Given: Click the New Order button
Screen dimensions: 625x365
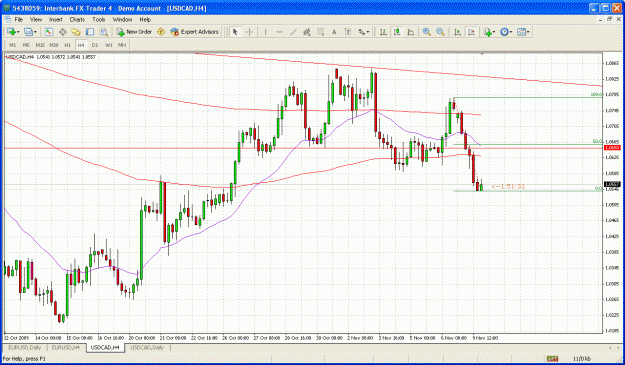Looking at the screenshot, I should click(134, 32).
